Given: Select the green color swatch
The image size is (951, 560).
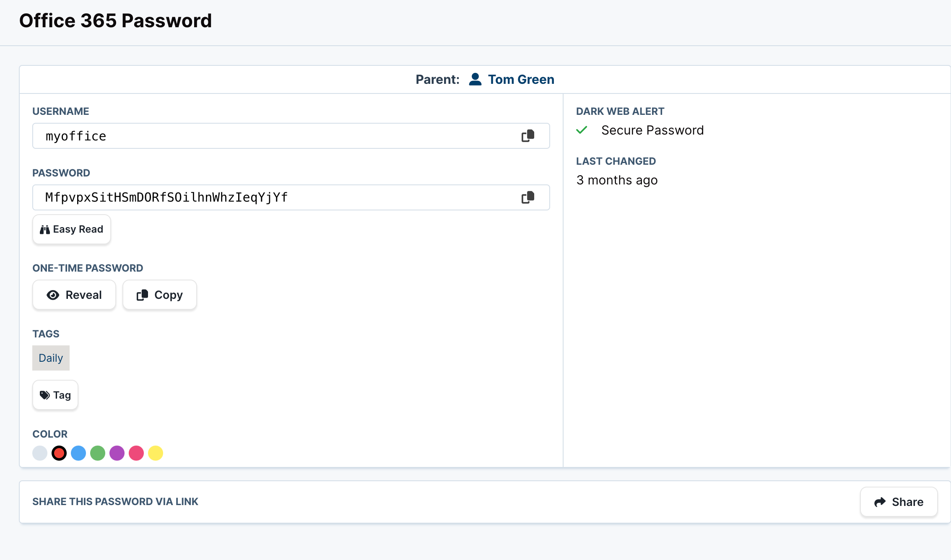Looking at the screenshot, I should (98, 453).
